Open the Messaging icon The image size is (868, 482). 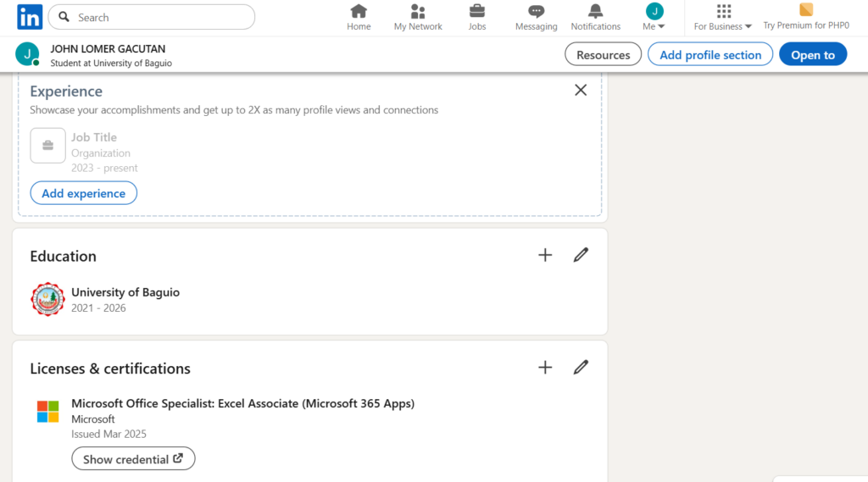(x=536, y=12)
